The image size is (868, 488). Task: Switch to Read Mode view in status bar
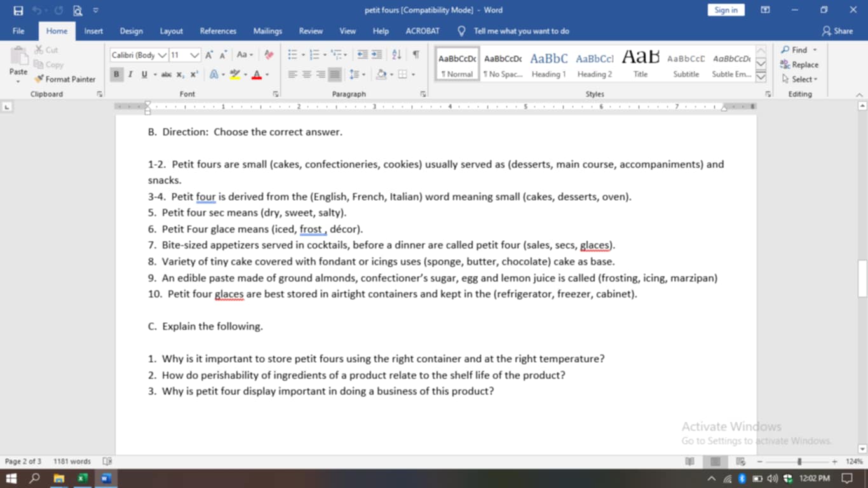[x=690, y=461]
